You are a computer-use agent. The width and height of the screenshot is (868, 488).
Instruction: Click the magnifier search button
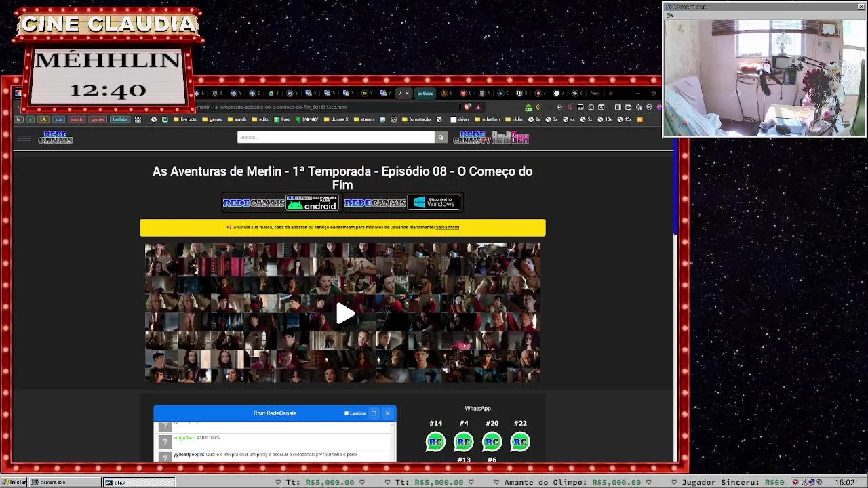(x=441, y=138)
